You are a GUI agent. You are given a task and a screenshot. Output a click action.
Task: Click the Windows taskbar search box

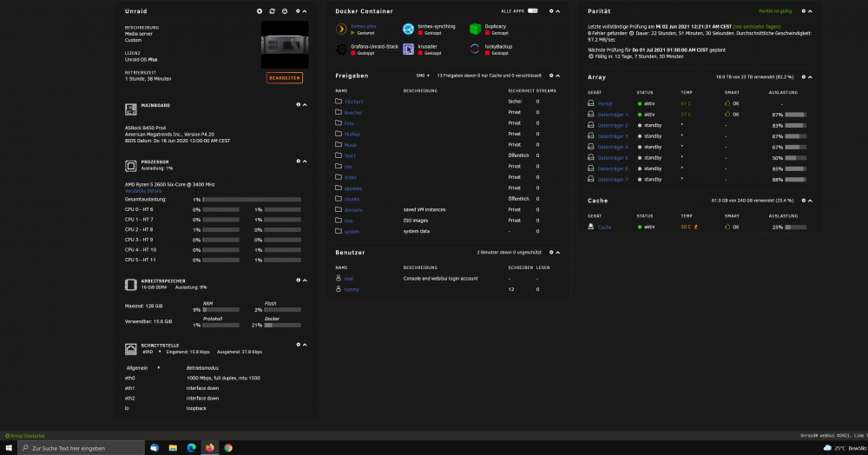click(81, 448)
